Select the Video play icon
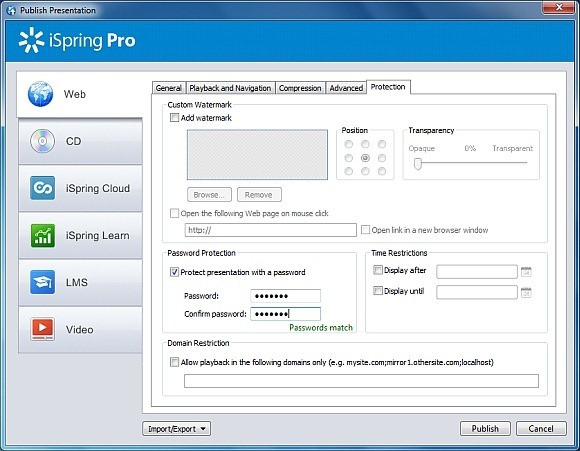 click(x=43, y=329)
